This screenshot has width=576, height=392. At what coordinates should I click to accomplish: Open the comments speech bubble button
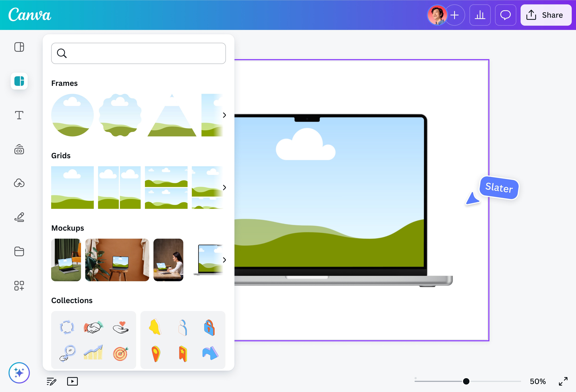(505, 15)
